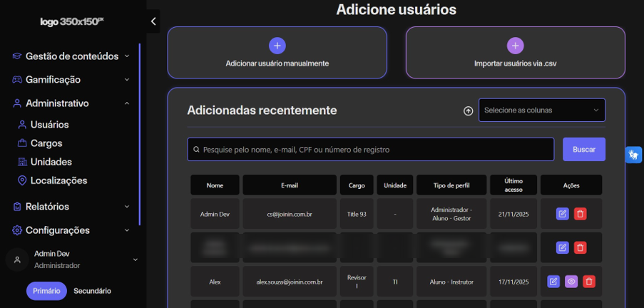Viewport: 644px width, 308px height.
Task: Focus the user search input field
Action: pos(371,150)
